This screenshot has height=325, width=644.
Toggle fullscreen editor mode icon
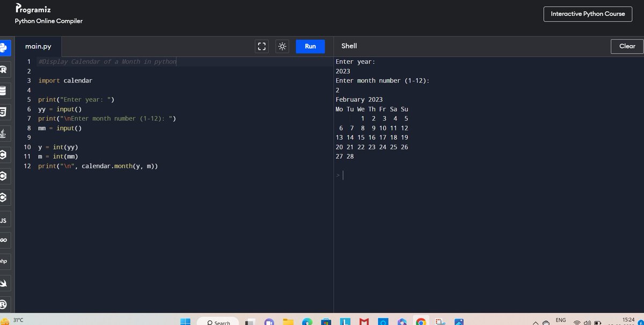tap(262, 46)
